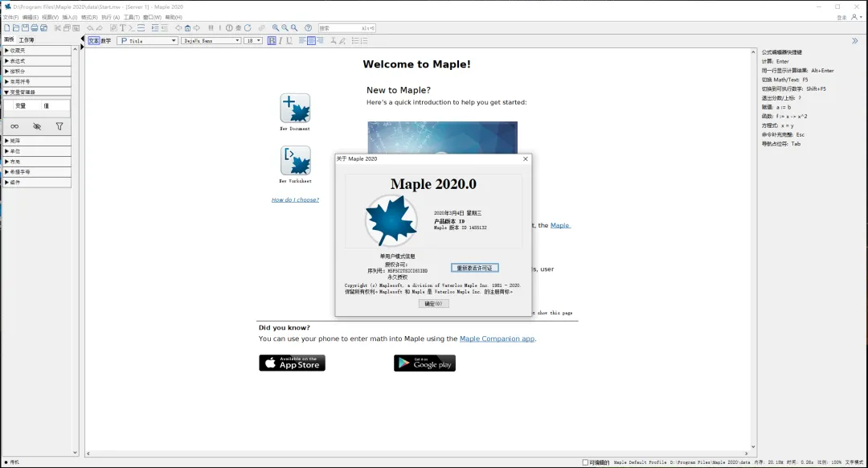
Task: Click the open file folder icon
Action: [16, 27]
